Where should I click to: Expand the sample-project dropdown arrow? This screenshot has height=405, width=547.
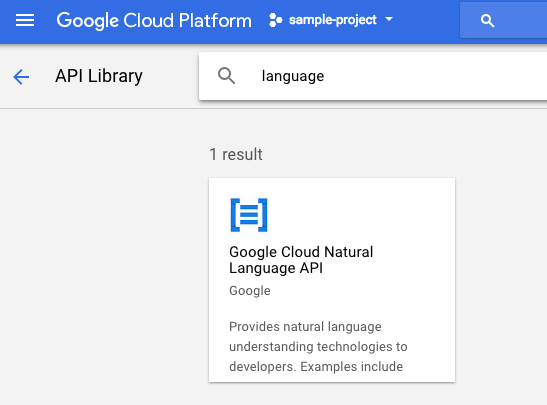pyautogui.click(x=389, y=19)
